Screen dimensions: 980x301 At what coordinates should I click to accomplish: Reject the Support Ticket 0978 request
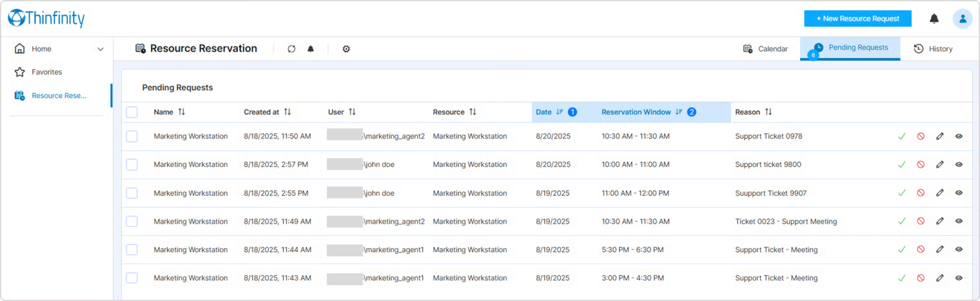(921, 137)
